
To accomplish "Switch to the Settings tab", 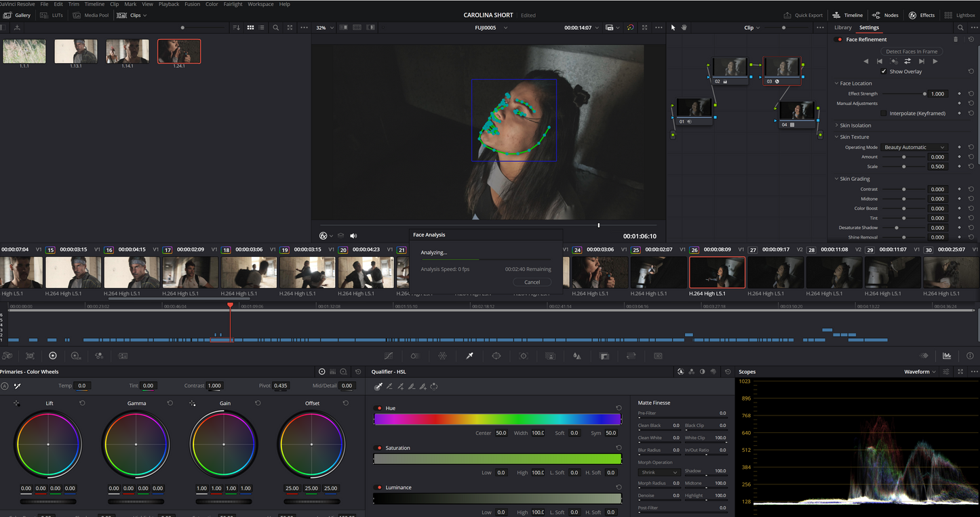I will (869, 28).
